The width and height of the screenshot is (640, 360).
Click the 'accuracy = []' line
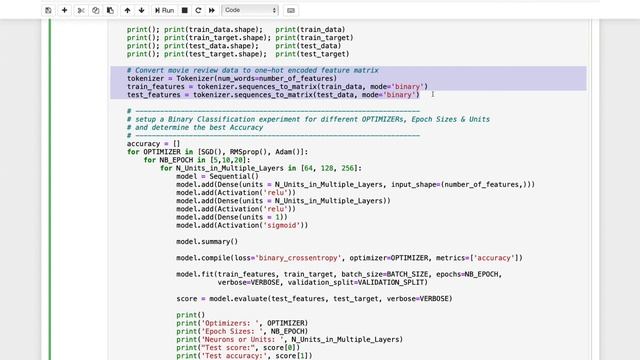(153, 144)
